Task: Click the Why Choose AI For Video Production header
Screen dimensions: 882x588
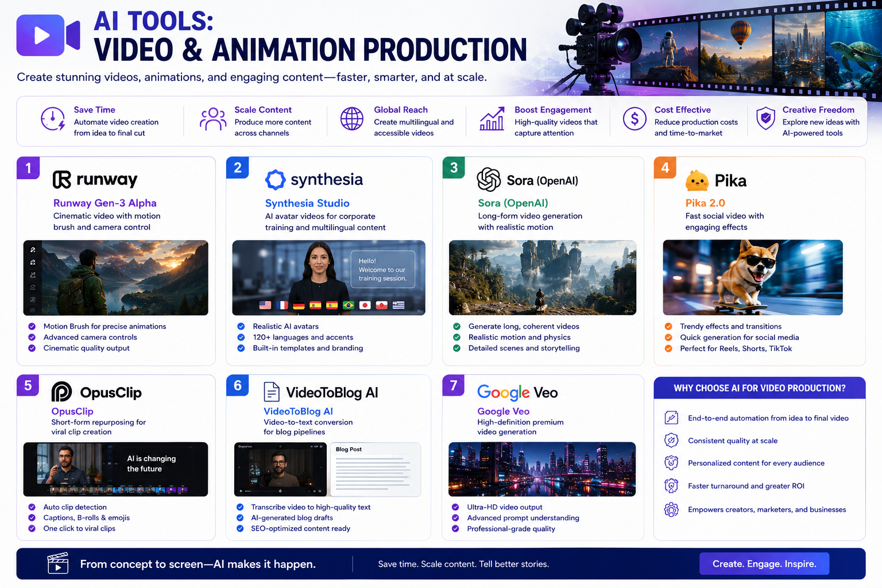Action: [x=759, y=388]
